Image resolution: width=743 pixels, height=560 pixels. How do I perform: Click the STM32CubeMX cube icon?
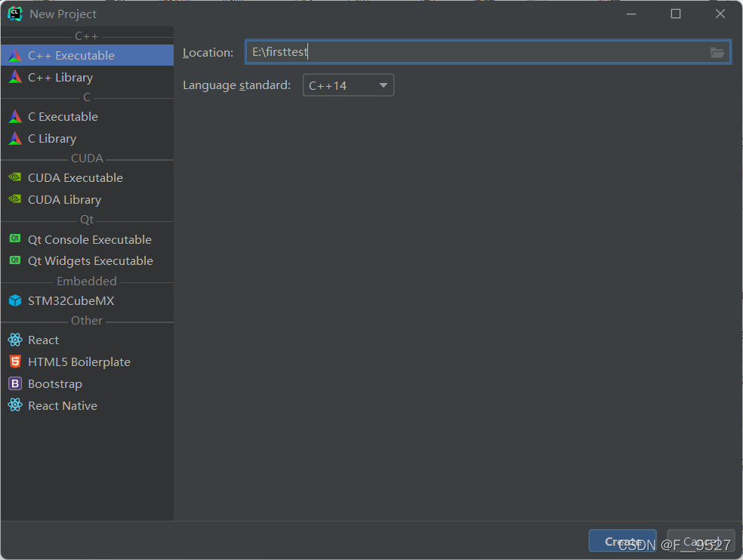(x=15, y=300)
